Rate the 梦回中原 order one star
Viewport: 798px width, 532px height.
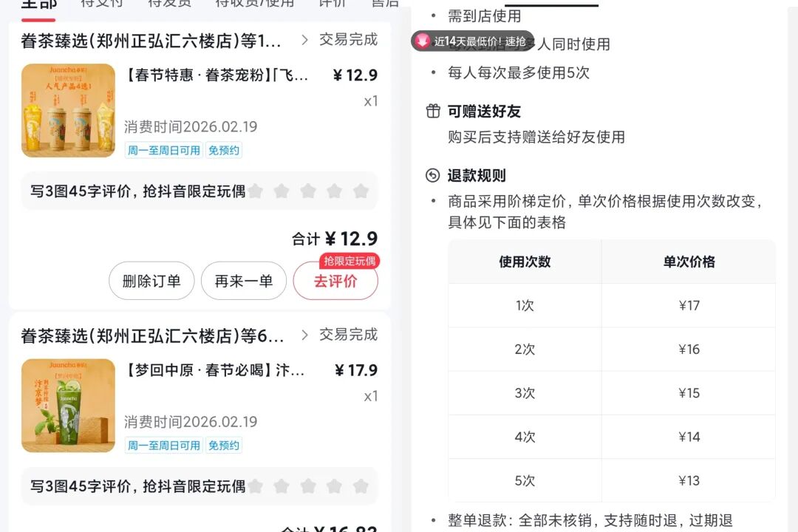pyautogui.click(x=256, y=486)
